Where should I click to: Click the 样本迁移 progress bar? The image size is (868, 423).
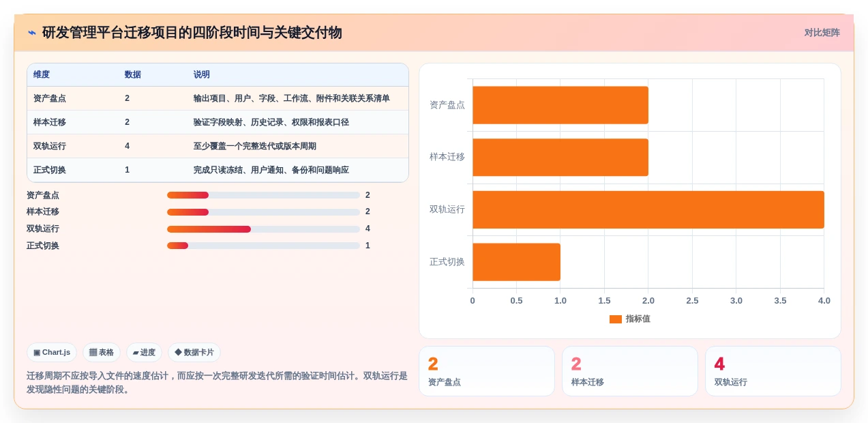pos(263,212)
